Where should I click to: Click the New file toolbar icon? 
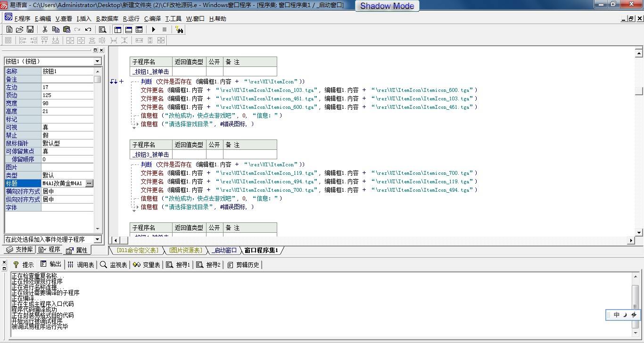9,29
